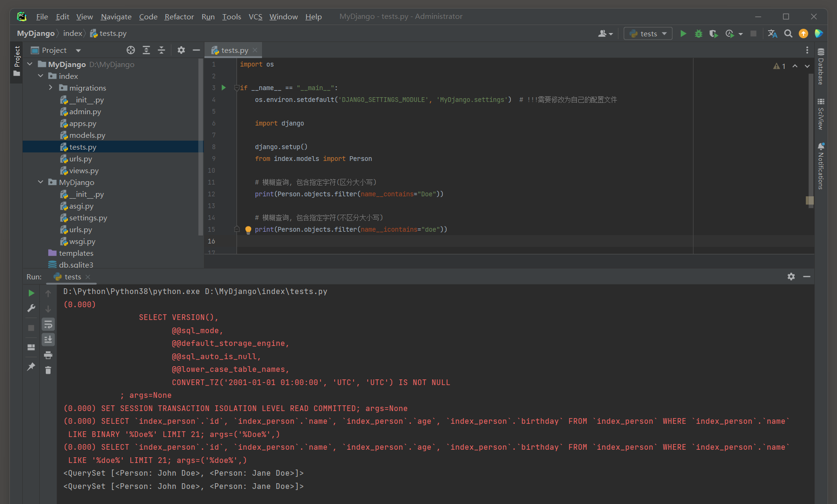Open the translate icon in toolbar

tap(772, 34)
